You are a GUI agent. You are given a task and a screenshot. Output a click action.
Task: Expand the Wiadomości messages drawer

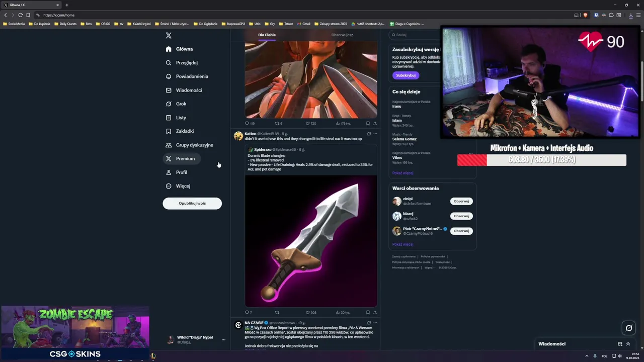pos(628,344)
